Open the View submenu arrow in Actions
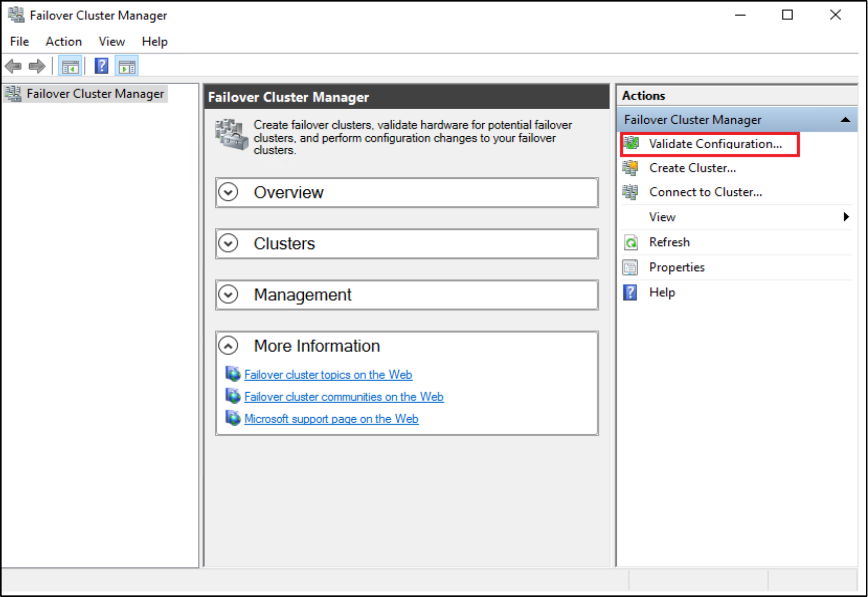Image resolution: width=868 pixels, height=597 pixels. tap(847, 217)
